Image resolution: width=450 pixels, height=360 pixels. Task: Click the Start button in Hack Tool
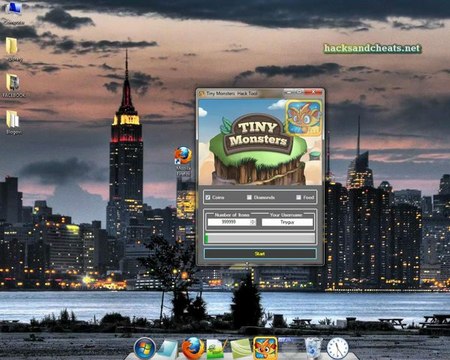coord(260,254)
